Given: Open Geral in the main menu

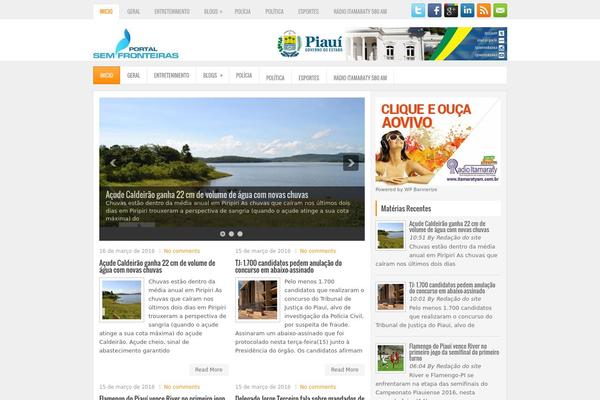Looking at the screenshot, I should pyautogui.click(x=133, y=75).
